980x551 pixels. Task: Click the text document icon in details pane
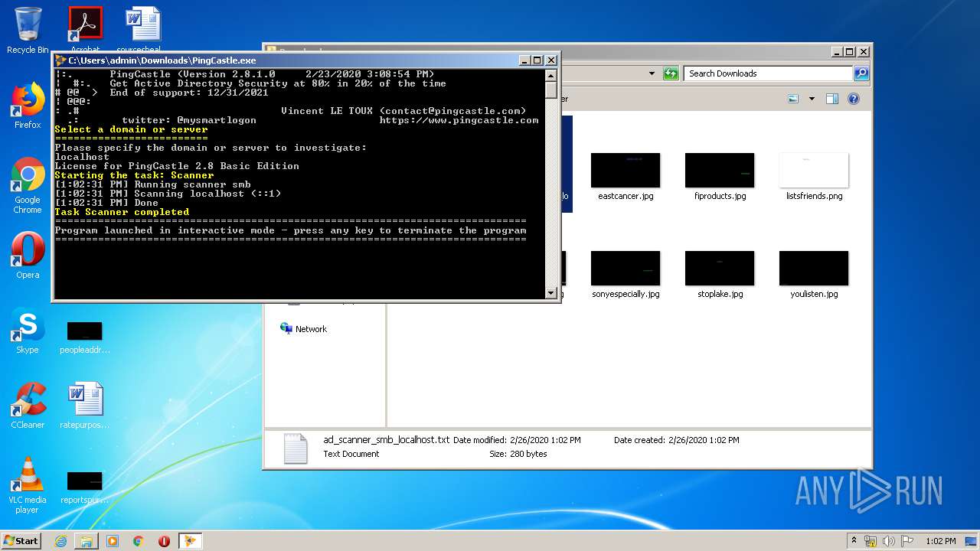(x=295, y=448)
